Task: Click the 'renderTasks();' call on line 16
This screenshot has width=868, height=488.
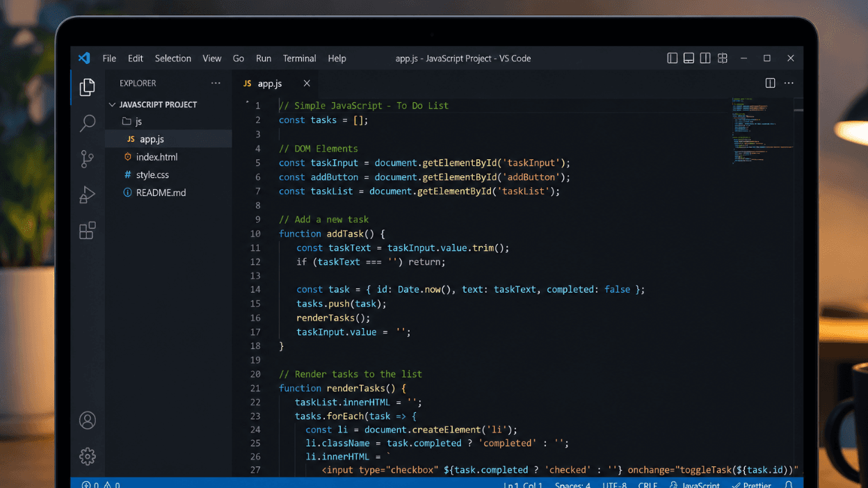Action: [334, 318]
